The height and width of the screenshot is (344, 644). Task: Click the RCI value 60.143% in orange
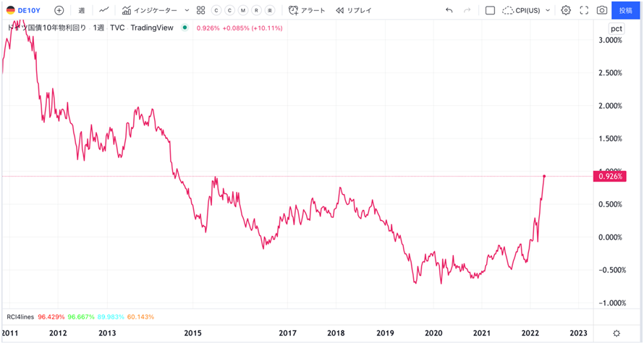tap(140, 317)
